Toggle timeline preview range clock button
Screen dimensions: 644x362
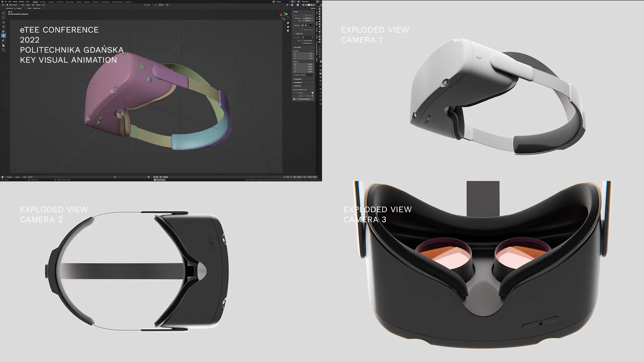[x=294, y=177]
